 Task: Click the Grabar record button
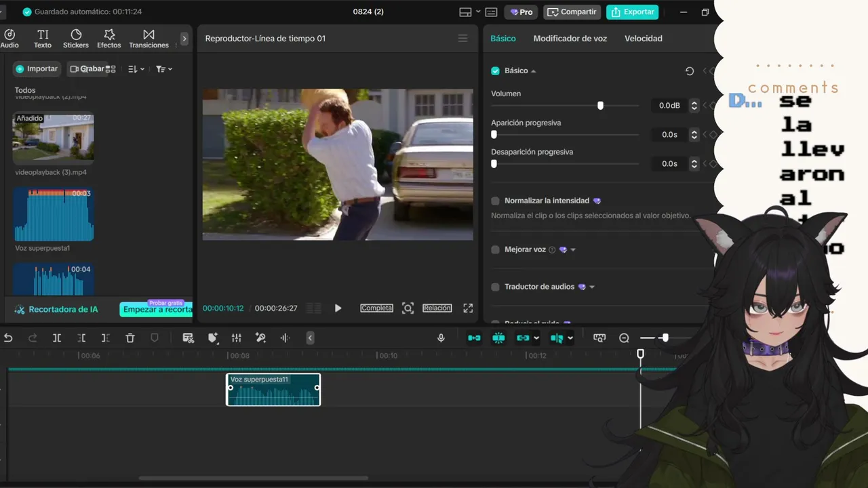pos(87,69)
